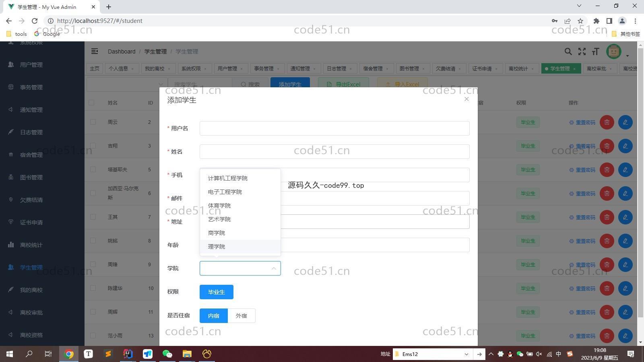
Task: Click 重置密码 link for 王其's row
Action: 582,217
